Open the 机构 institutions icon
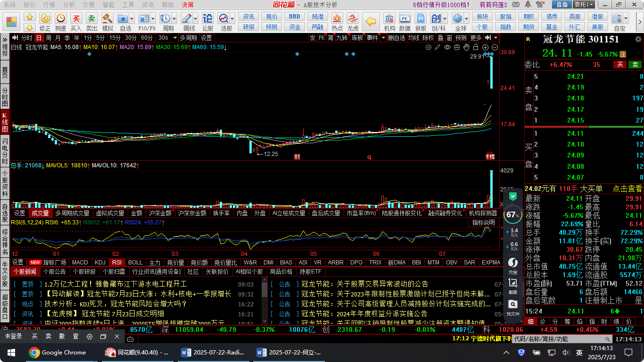The height and width of the screenshot is (362, 644). (389, 18)
